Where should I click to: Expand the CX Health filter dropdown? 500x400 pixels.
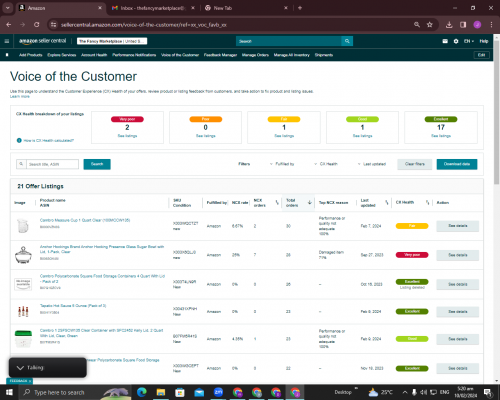click(326, 164)
